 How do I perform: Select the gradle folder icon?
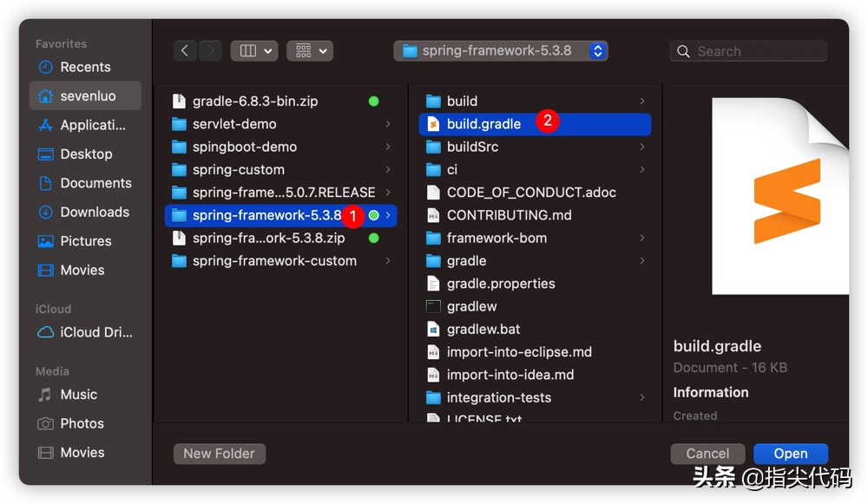(x=433, y=260)
